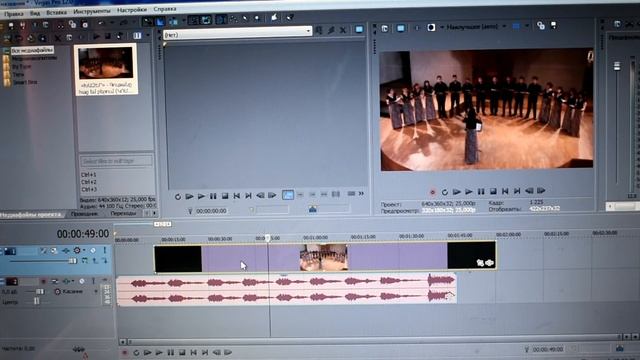Stop playback under the video preview

click(493, 191)
